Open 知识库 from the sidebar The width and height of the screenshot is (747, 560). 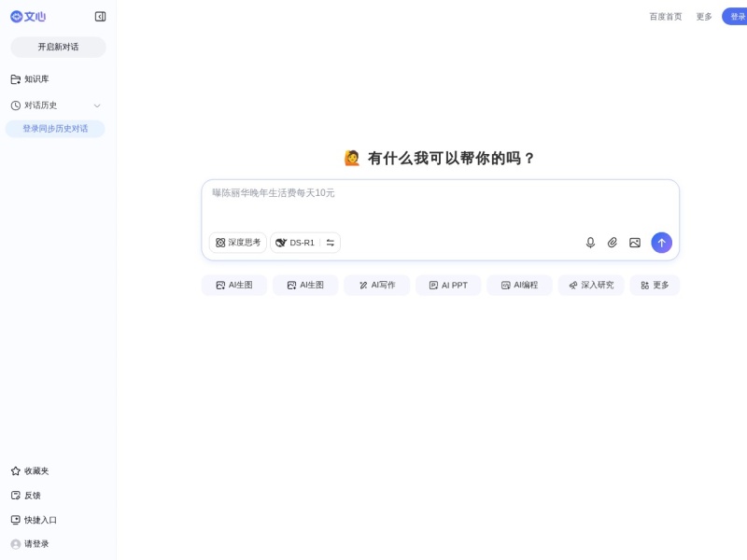35,79
